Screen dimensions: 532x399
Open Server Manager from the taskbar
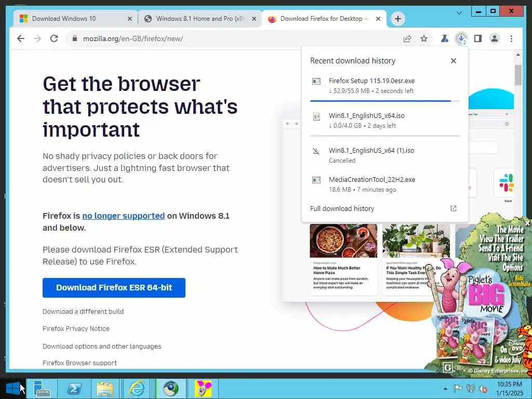coord(42,389)
